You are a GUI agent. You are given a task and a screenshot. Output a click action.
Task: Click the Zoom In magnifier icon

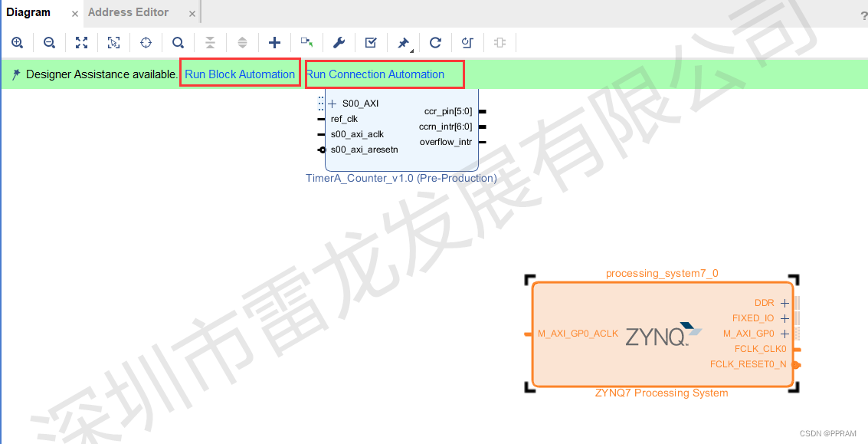point(17,43)
